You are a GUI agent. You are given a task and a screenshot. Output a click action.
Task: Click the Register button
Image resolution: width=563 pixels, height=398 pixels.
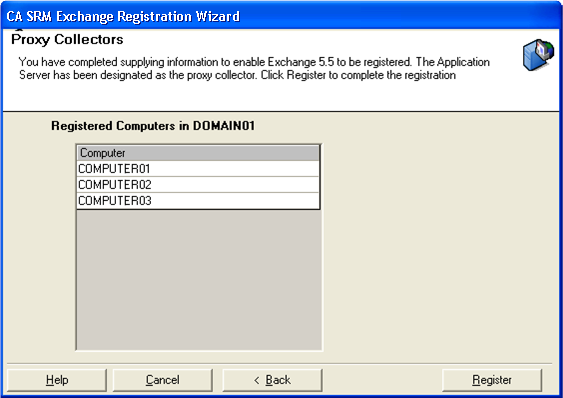pos(492,380)
